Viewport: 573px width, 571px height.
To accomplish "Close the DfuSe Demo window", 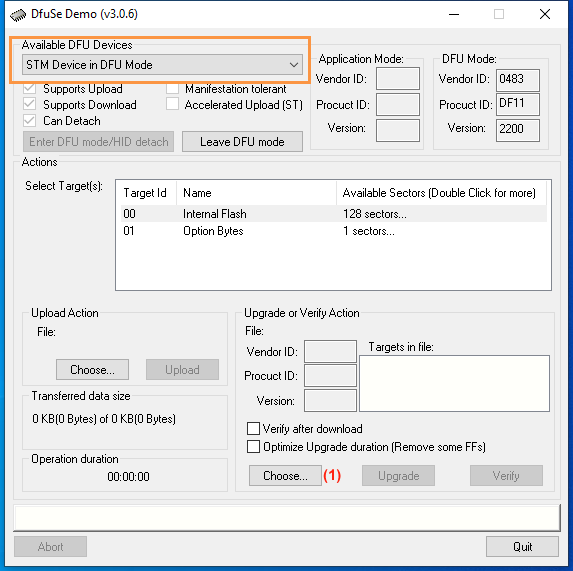I will coord(545,14).
